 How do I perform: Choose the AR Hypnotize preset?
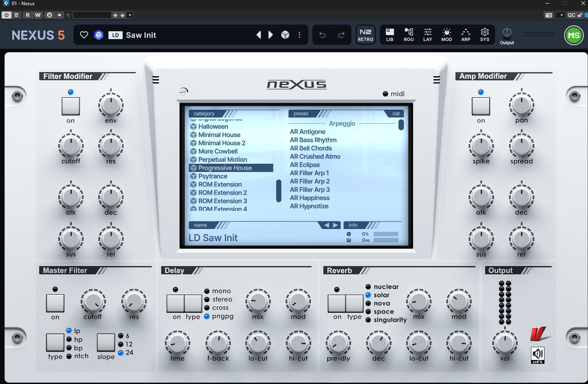pyautogui.click(x=309, y=206)
